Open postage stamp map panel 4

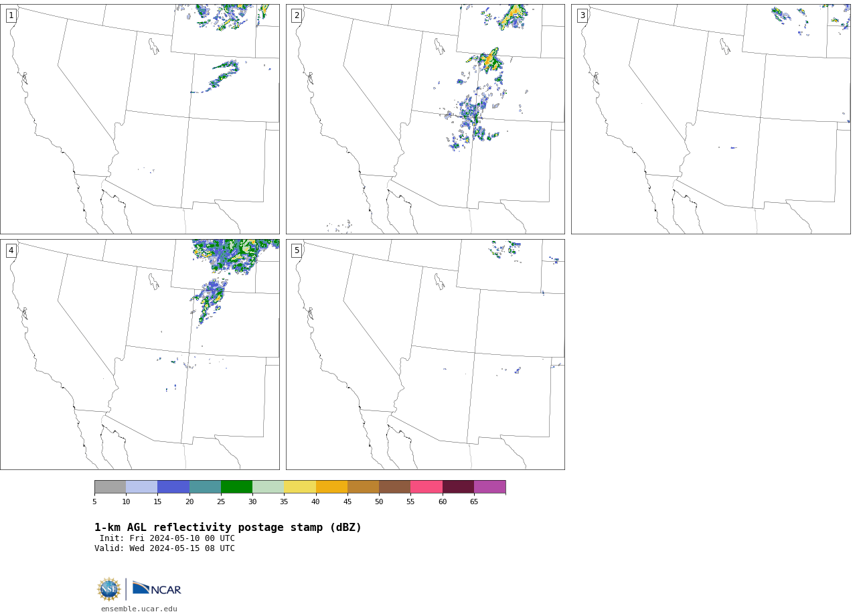[x=140, y=354]
